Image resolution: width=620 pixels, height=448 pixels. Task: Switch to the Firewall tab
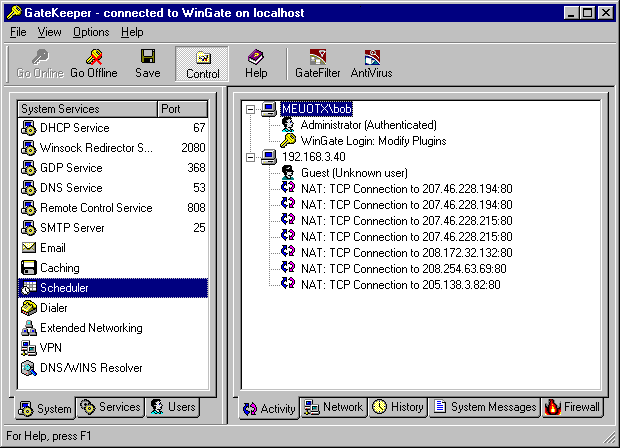(x=573, y=407)
